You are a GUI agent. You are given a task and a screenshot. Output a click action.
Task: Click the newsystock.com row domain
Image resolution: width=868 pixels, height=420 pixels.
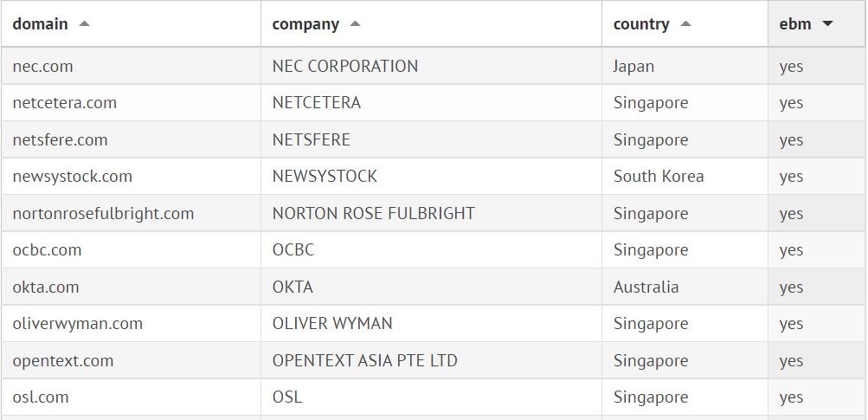[x=73, y=177]
